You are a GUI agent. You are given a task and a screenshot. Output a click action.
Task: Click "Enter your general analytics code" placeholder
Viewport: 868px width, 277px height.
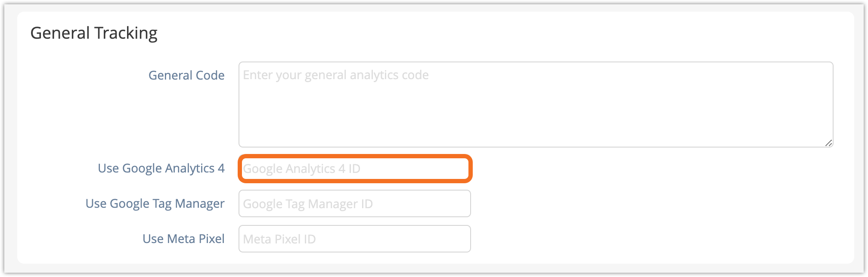(x=336, y=75)
